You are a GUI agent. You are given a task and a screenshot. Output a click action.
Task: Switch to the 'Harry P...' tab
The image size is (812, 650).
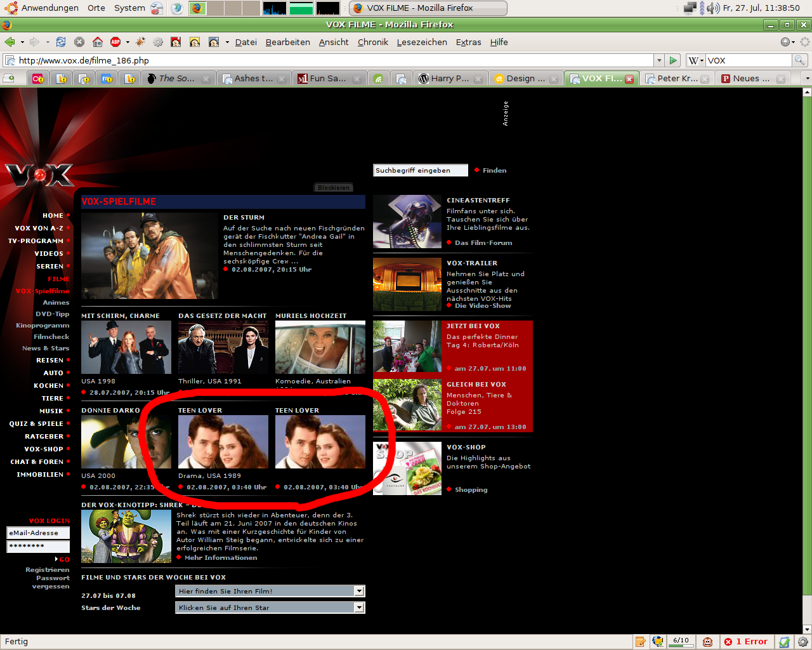coord(450,79)
